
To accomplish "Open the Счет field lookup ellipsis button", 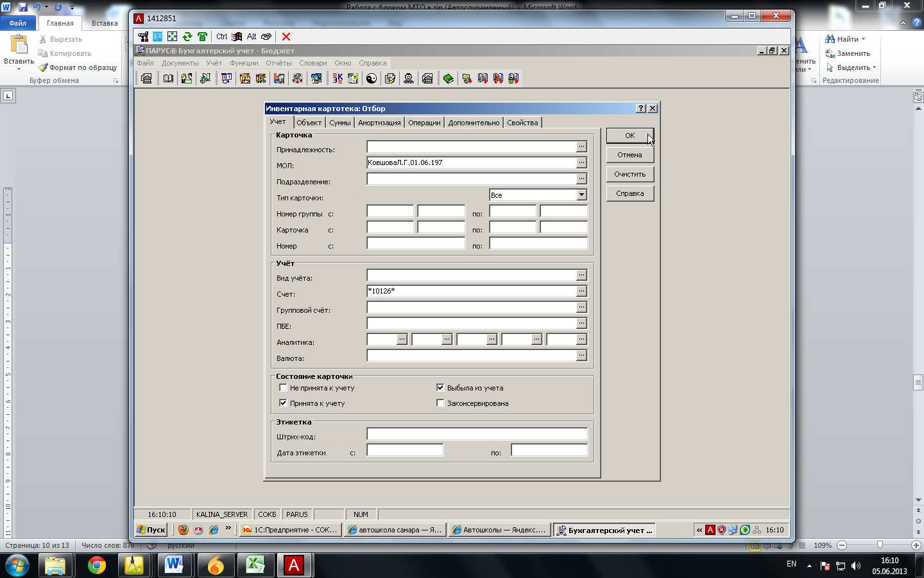I will (581, 291).
